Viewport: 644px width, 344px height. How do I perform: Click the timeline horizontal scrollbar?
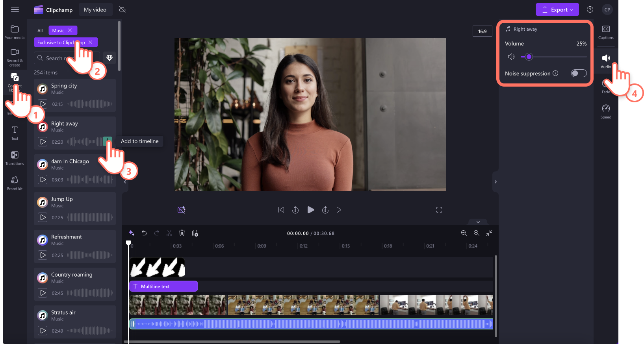click(232, 342)
